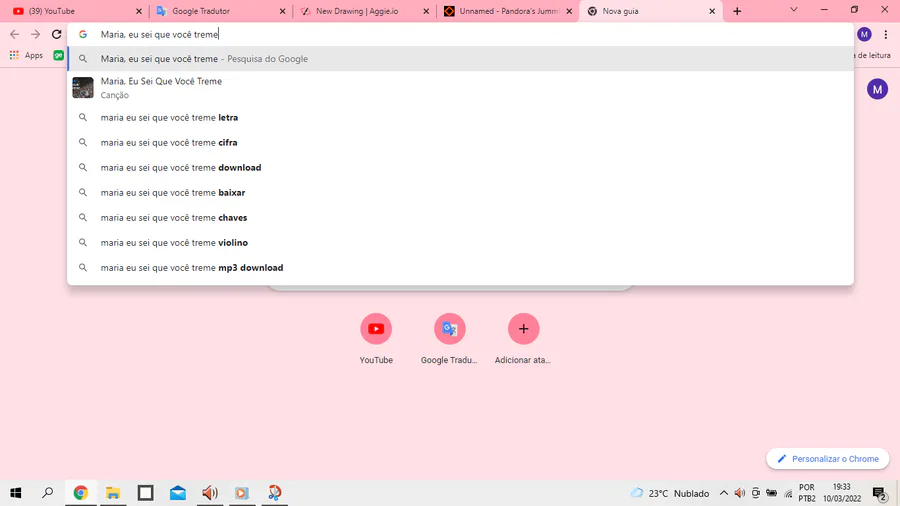Viewport: 900px width, 506px height.
Task: Choose suggestion ending with 'letra'
Action: pyautogui.click(x=460, y=118)
